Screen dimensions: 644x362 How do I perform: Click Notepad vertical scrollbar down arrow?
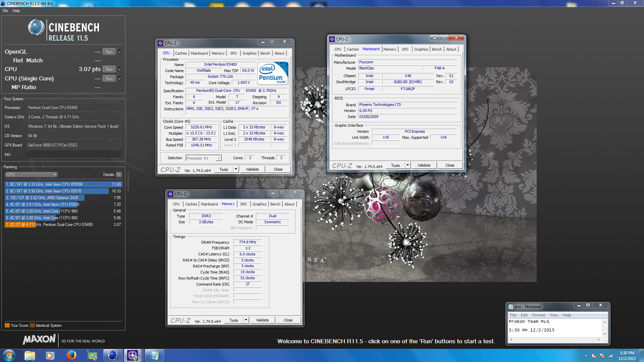(x=605, y=334)
